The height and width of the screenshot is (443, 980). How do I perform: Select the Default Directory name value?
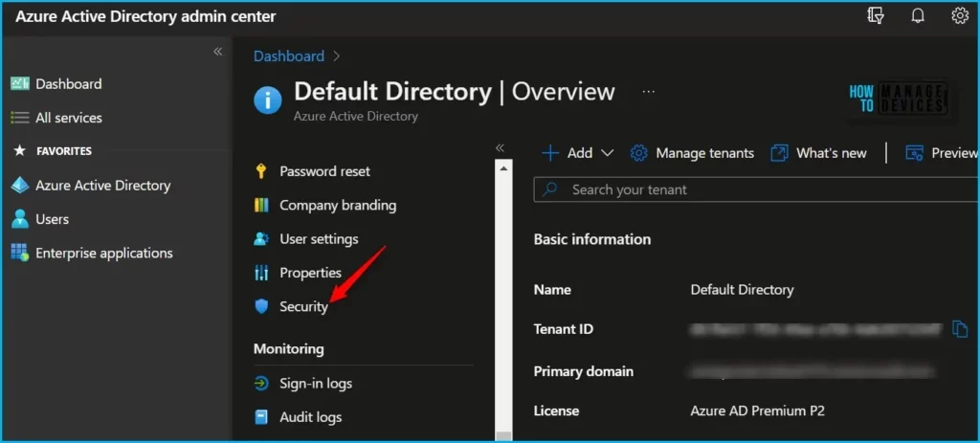742,290
